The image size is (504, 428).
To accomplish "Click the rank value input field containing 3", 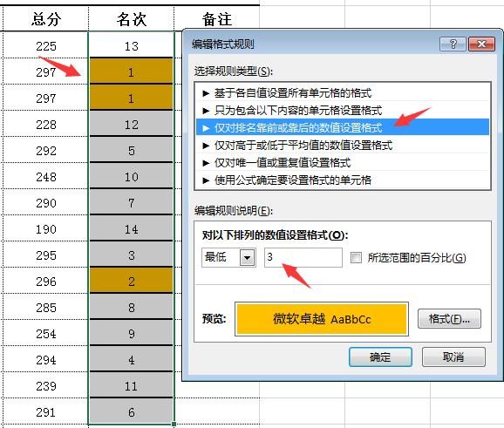I will (303, 257).
